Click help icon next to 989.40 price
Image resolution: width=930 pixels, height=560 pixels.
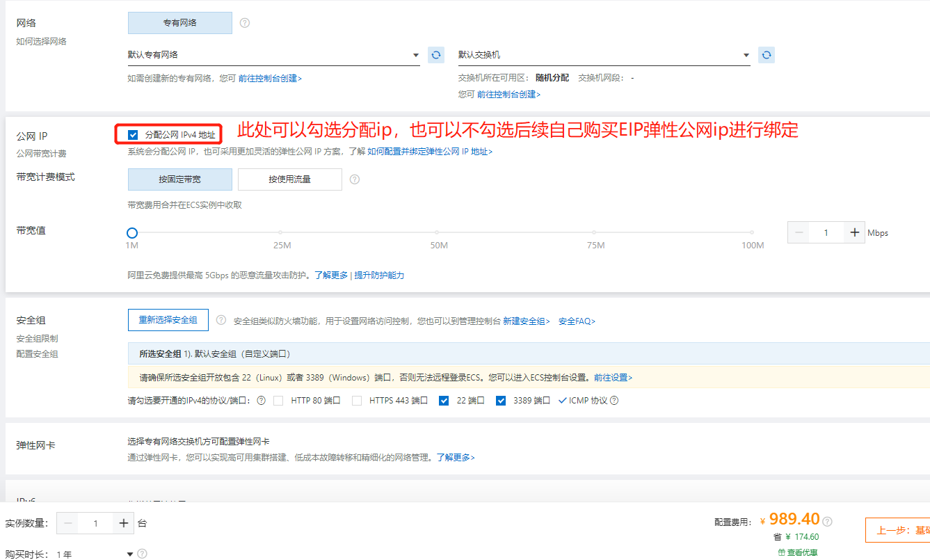click(828, 521)
